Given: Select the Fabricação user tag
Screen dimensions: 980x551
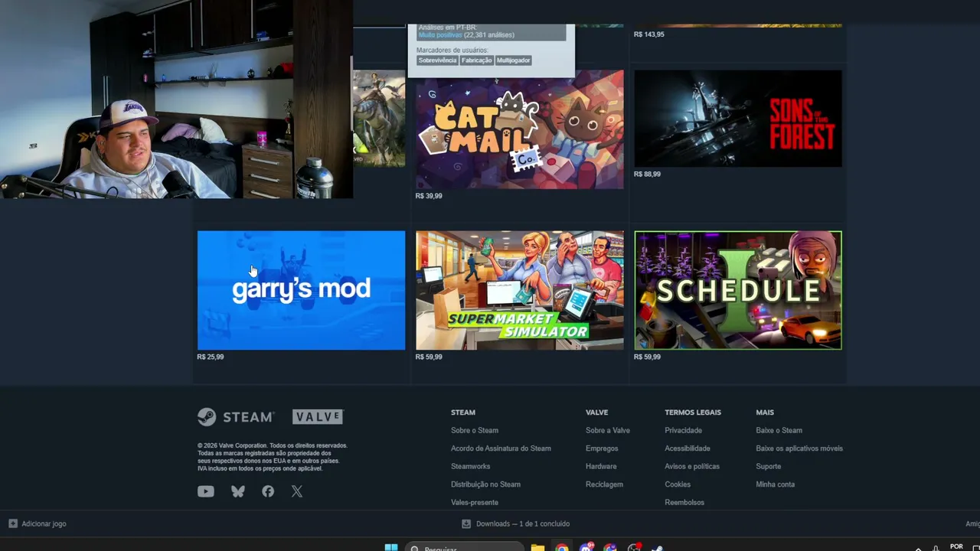Looking at the screenshot, I should pos(476,60).
